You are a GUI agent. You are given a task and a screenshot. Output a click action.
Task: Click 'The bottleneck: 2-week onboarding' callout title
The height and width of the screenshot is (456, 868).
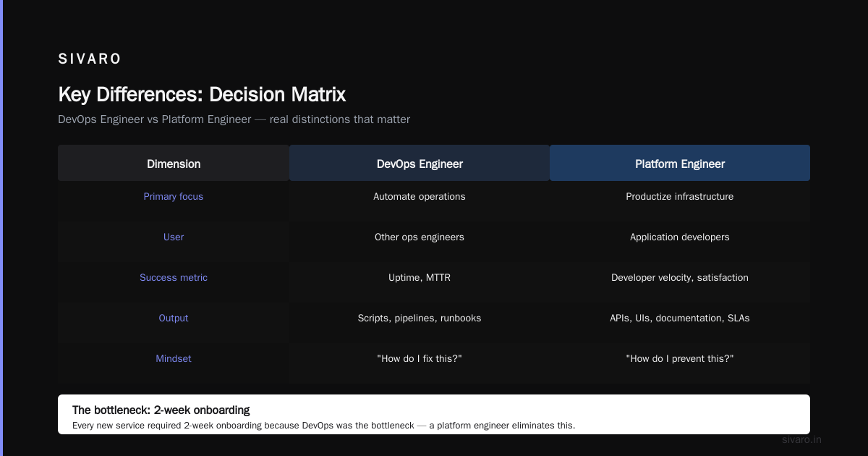161,410
